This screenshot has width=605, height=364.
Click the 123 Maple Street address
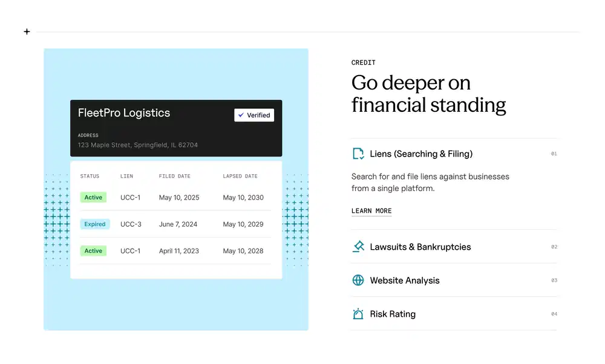(x=138, y=145)
